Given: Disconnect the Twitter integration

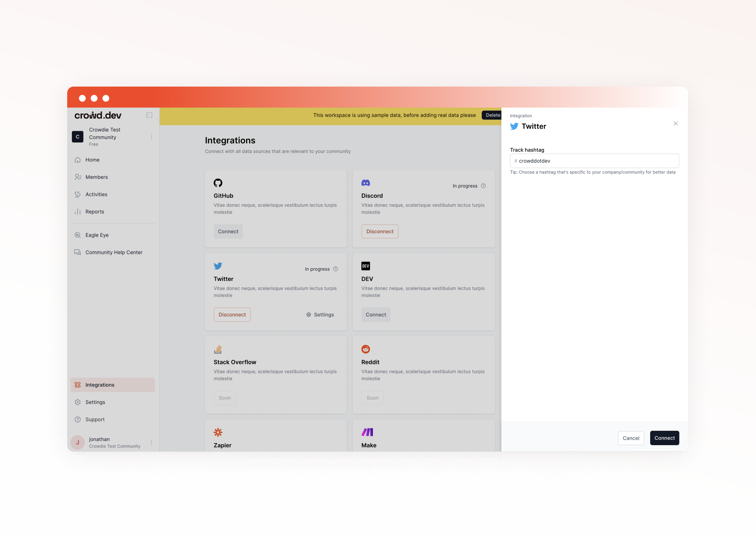Looking at the screenshot, I should (232, 315).
